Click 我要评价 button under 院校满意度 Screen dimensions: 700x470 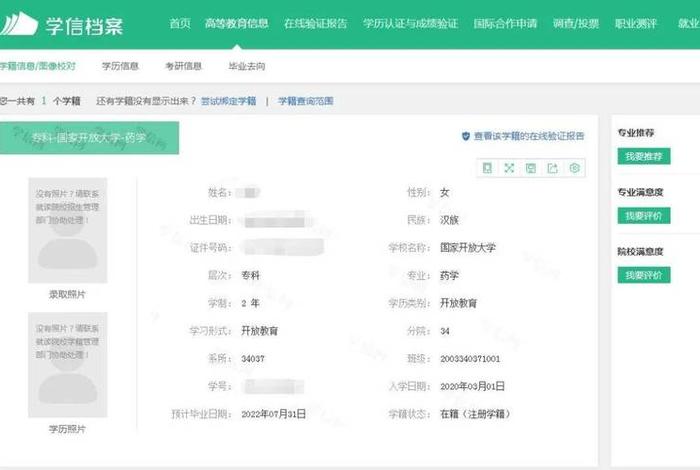(x=644, y=275)
